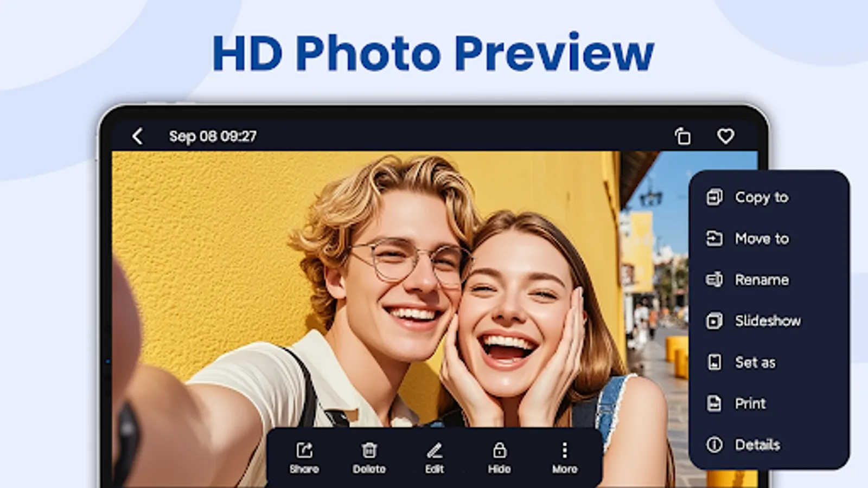Select the trash icon to delete the photo
Screen dimensions: 868x488
(370, 448)
